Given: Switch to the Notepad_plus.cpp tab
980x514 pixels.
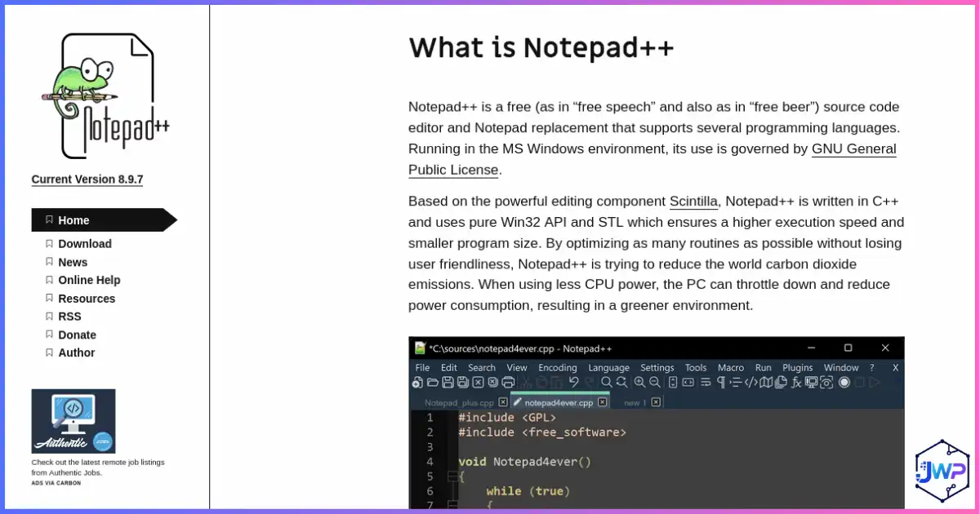Looking at the screenshot, I should (x=459, y=402).
